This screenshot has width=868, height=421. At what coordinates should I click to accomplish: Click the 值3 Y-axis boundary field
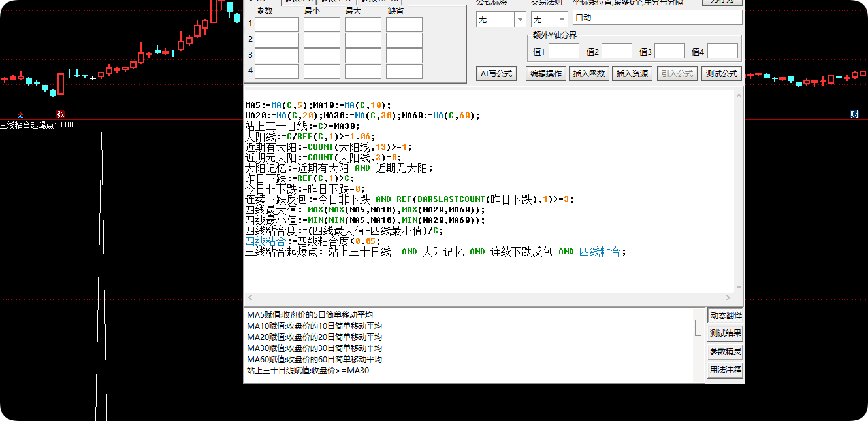tap(669, 51)
